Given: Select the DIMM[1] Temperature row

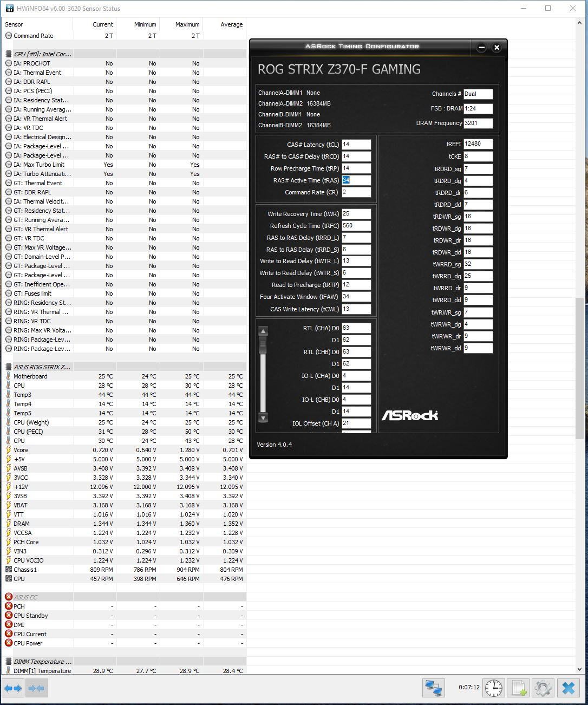Looking at the screenshot, I should pyautogui.click(x=124, y=671).
